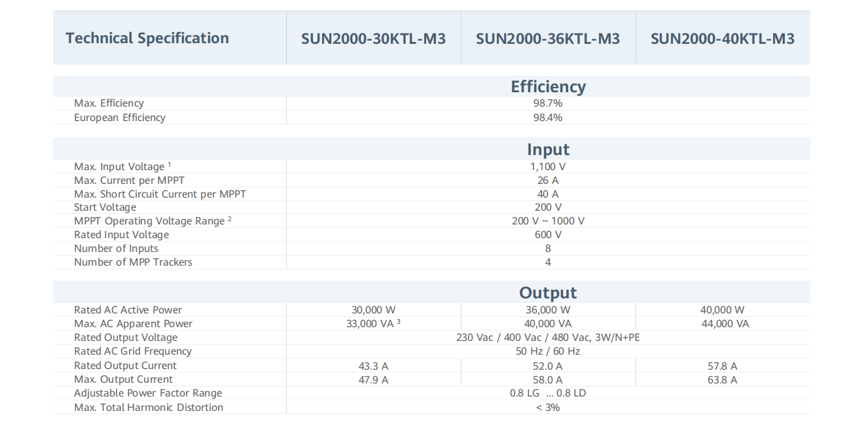Select the SUN2000-40KTL-M3 column header
Viewport: 868px width, 424px height.
(x=723, y=39)
